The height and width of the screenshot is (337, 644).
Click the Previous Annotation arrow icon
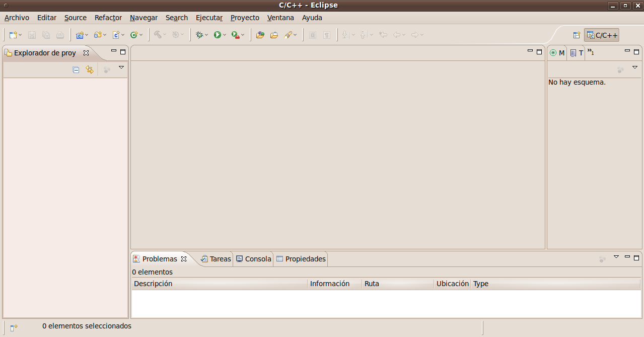[363, 35]
